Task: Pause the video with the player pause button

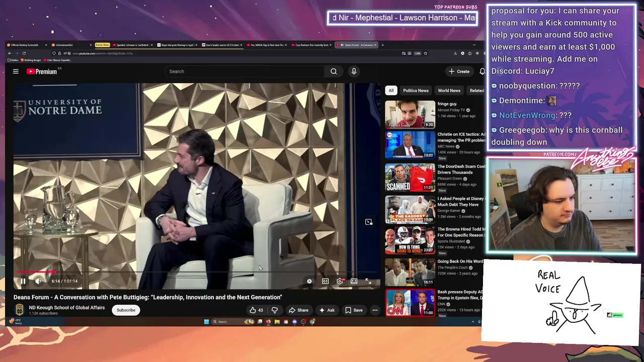Action: point(23,281)
